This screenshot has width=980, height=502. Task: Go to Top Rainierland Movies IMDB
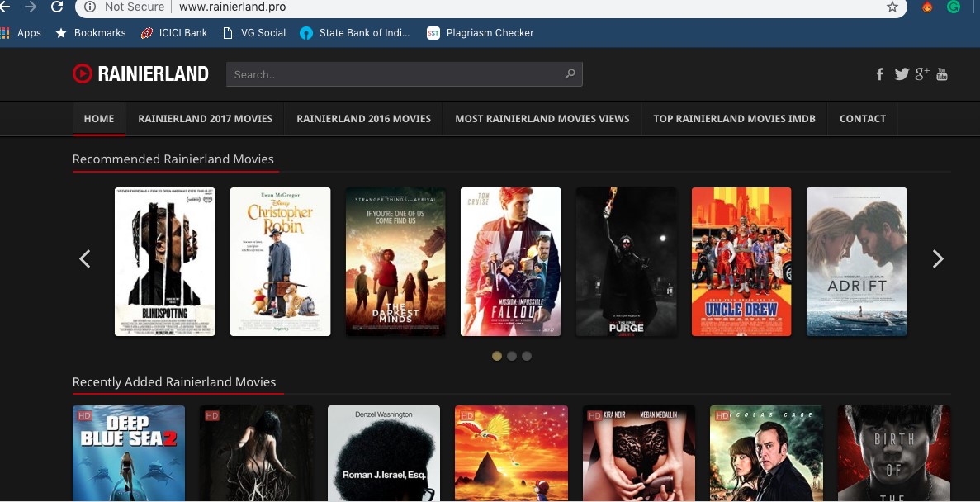(734, 119)
